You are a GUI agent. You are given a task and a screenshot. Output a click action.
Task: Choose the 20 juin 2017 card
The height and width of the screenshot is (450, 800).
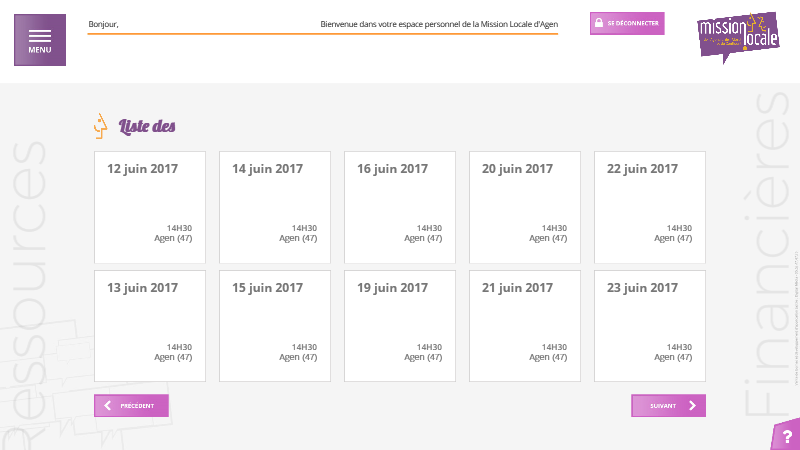click(525, 207)
